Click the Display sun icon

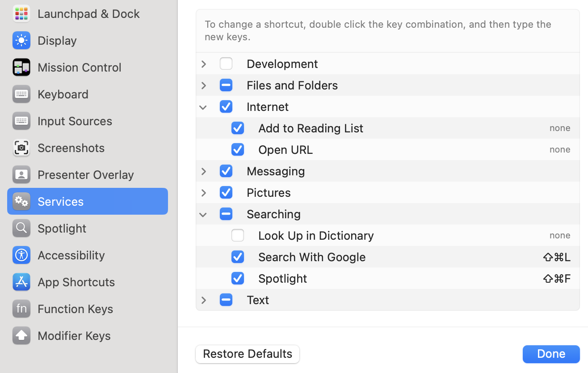coord(21,40)
